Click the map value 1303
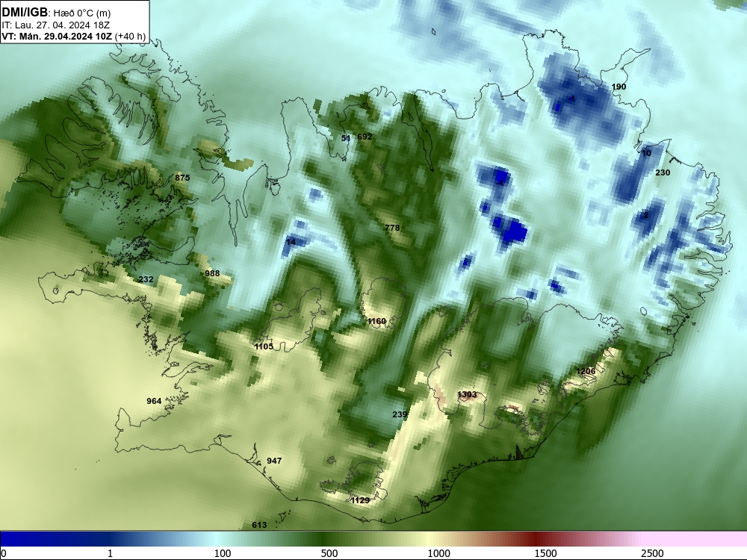This screenshot has width=747, height=560. click(467, 394)
